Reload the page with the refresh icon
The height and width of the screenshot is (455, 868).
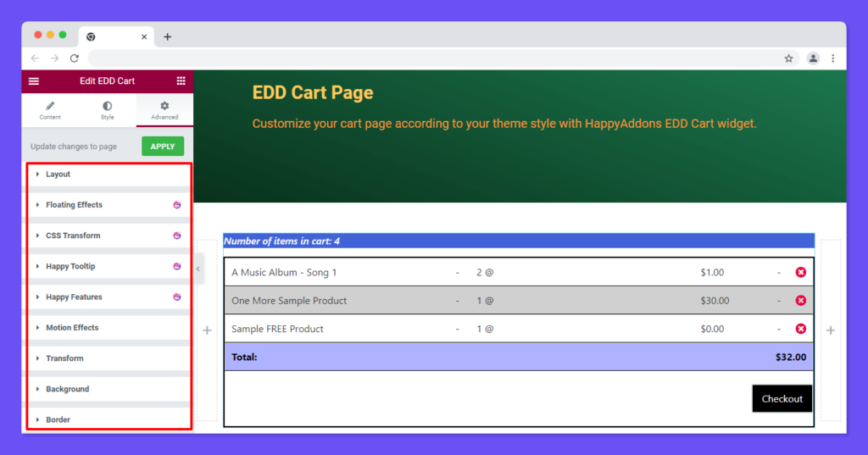[x=75, y=58]
